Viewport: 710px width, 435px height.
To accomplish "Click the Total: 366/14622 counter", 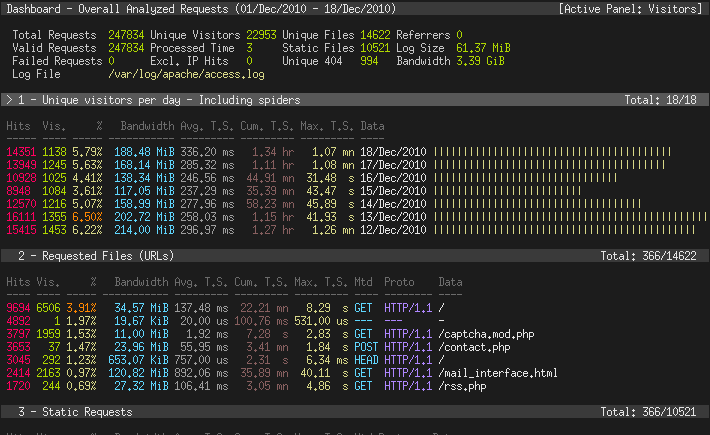I will click(648, 256).
